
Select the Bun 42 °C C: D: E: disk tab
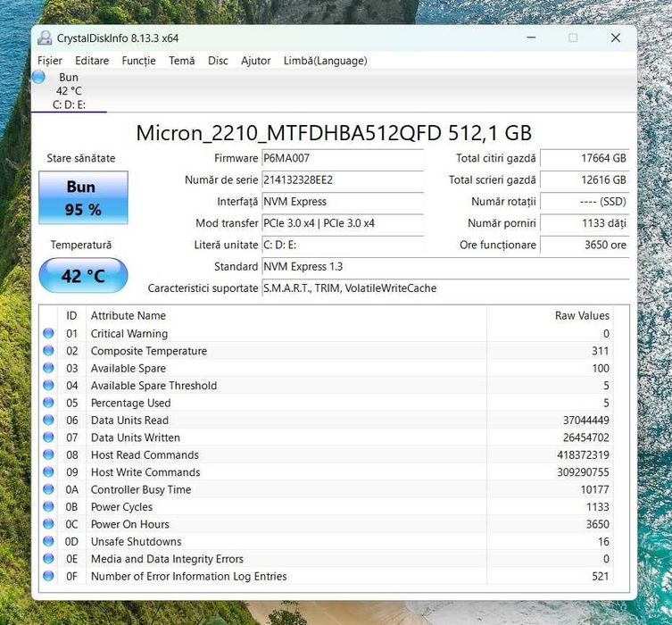point(69,91)
